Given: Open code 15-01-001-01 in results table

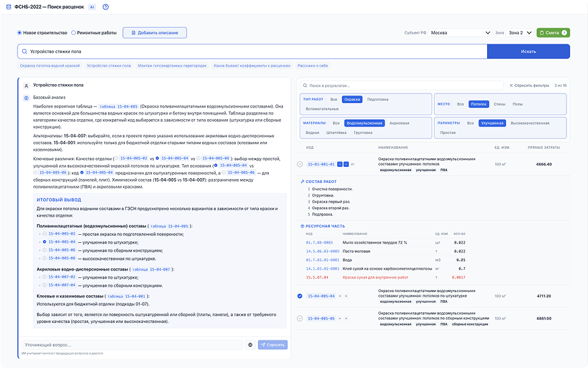Looking at the screenshot, I should [x=321, y=164].
